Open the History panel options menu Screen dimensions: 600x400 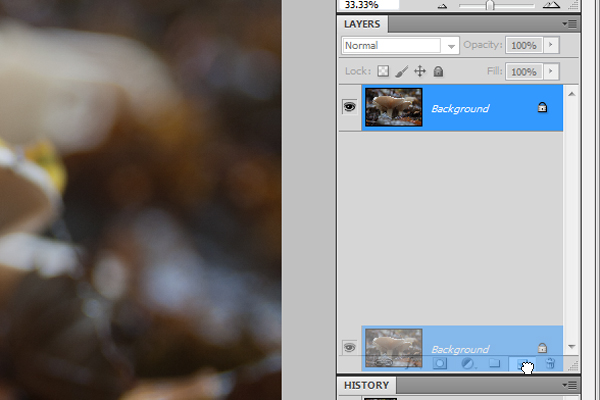pyautogui.click(x=569, y=385)
